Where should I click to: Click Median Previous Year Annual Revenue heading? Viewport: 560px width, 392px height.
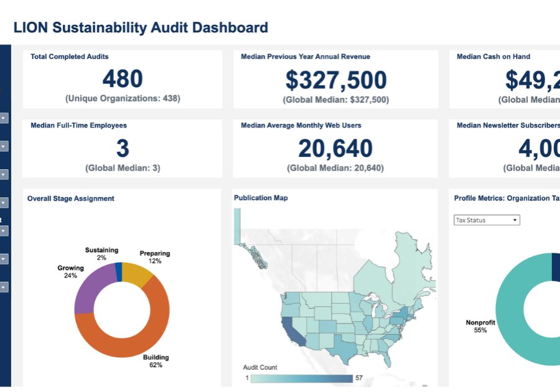pyautogui.click(x=306, y=57)
